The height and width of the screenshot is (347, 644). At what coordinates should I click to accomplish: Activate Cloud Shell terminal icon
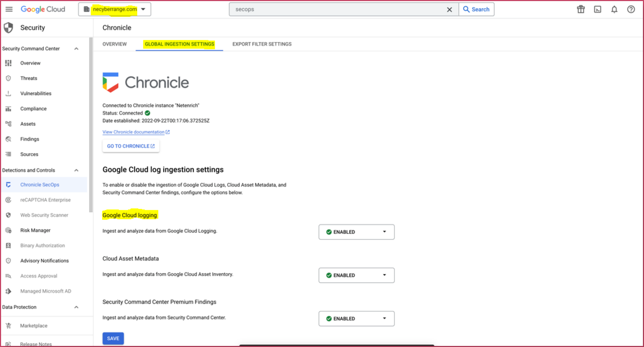tap(598, 9)
